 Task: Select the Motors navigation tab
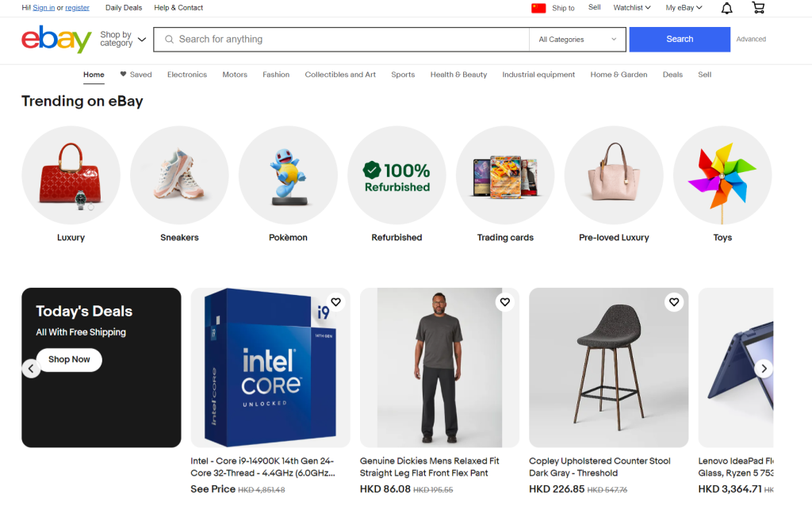pyautogui.click(x=235, y=74)
